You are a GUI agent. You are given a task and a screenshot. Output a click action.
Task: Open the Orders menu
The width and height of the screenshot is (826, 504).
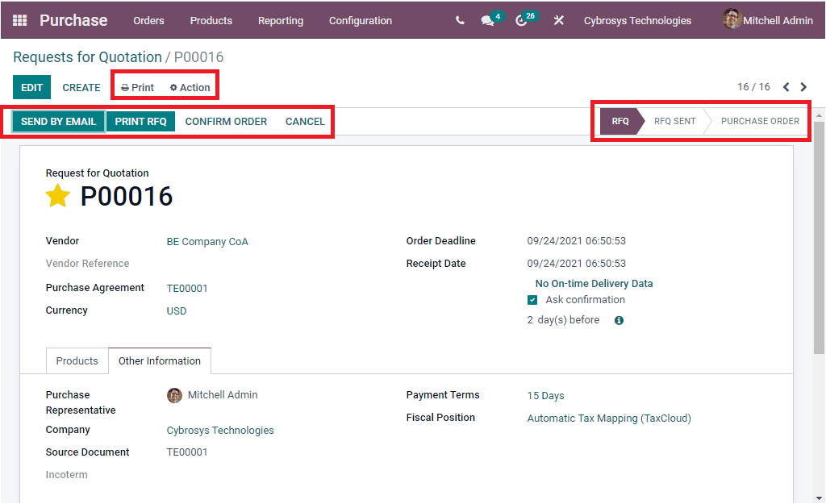pyautogui.click(x=148, y=21)
